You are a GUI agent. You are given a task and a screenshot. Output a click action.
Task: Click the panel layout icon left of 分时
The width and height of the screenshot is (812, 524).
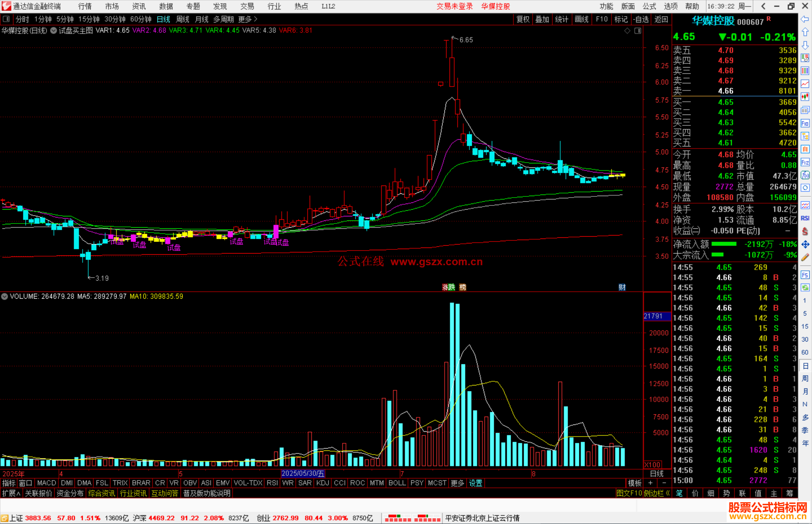click(x=6, y=19)
